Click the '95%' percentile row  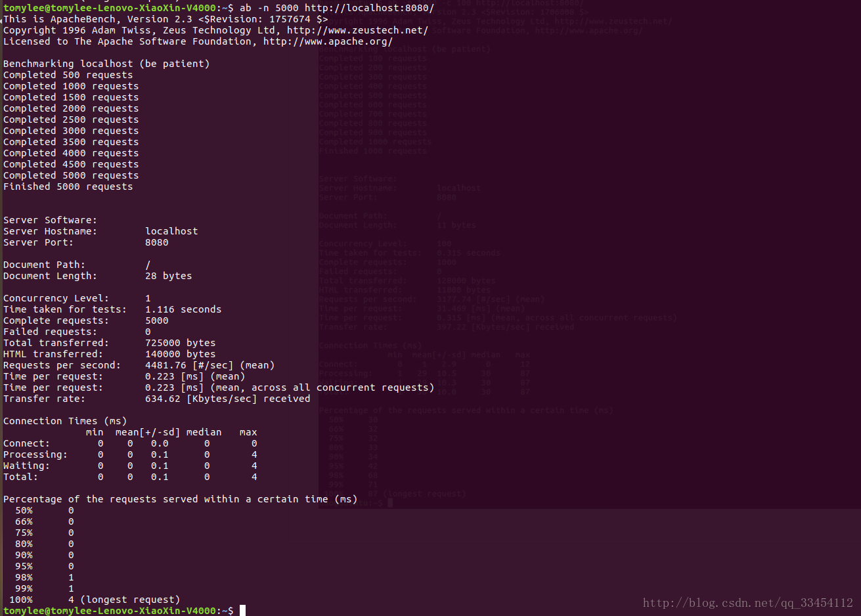[44, 566]
